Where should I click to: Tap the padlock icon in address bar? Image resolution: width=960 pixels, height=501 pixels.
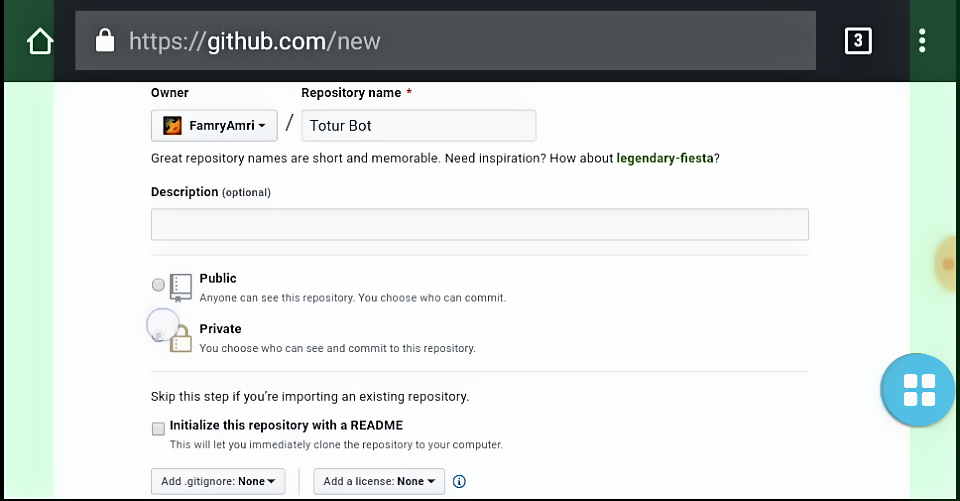pyautogui.click(x=105, y=40)
